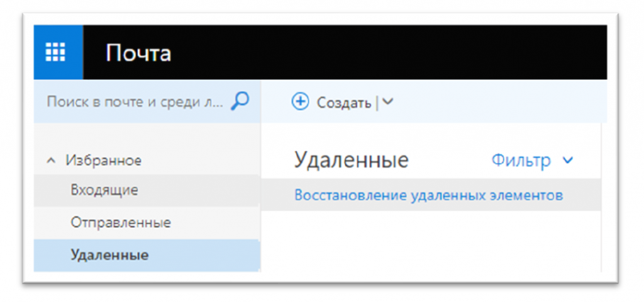The height and width of the screenshot is (303, 644).
Task: Click the black header bar right of Почта
Action: (x=390, y=53)
